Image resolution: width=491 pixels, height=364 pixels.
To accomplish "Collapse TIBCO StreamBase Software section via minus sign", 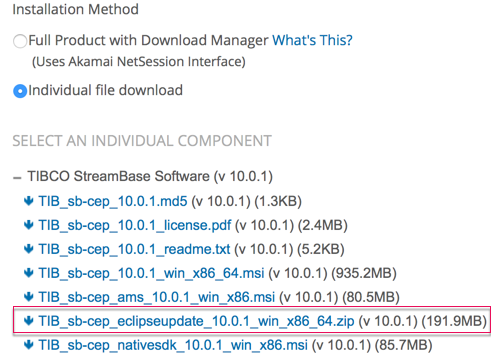I will point(17,178).
